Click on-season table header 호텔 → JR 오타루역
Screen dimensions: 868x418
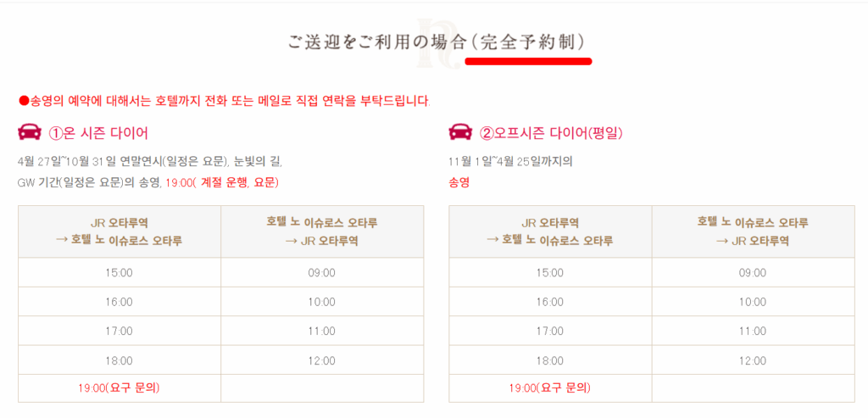[x=322, y=231]
